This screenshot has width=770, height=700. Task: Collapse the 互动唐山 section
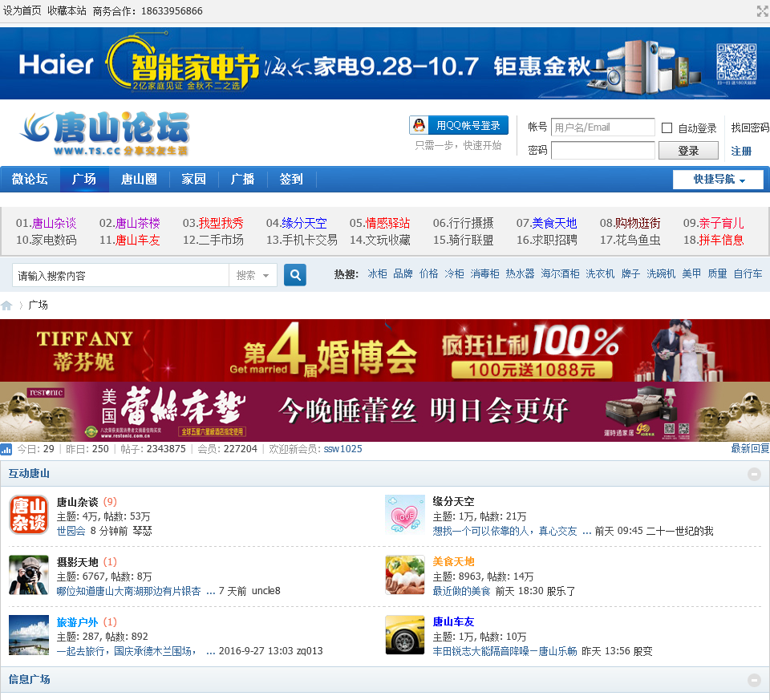coord(754,474)
